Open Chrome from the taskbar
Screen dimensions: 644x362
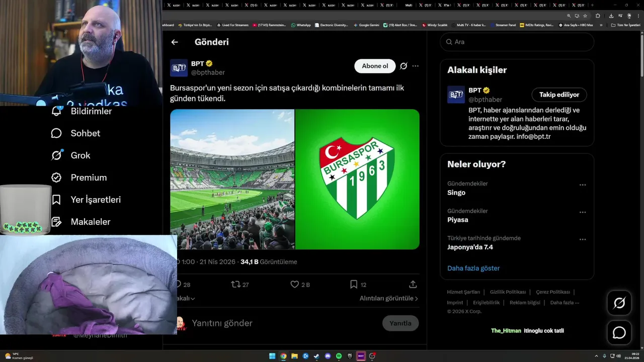(x=283, y=356)
